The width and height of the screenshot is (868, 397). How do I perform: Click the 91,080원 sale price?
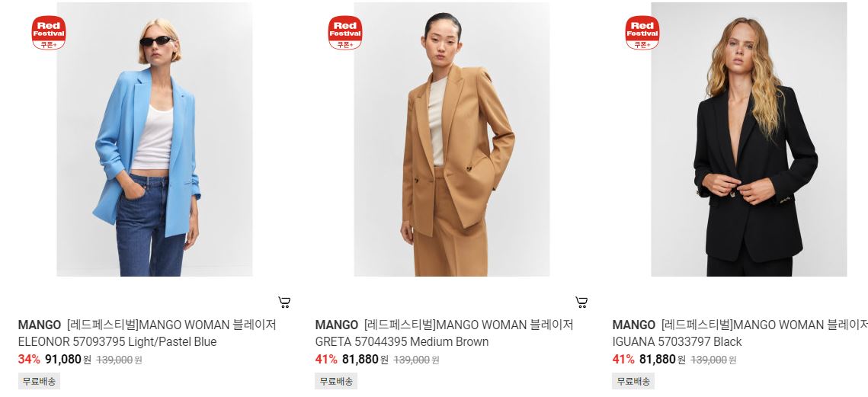coord(68,360)
